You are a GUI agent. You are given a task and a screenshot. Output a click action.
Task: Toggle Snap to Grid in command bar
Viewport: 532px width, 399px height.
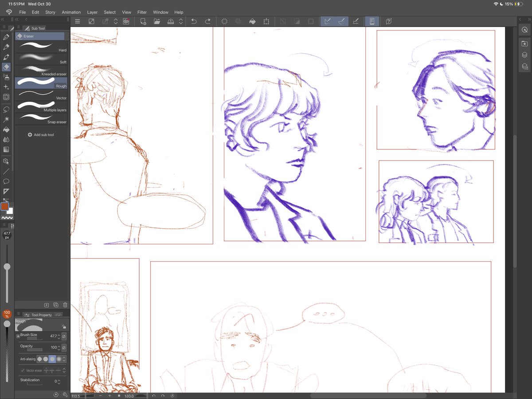tap(356, 21)
